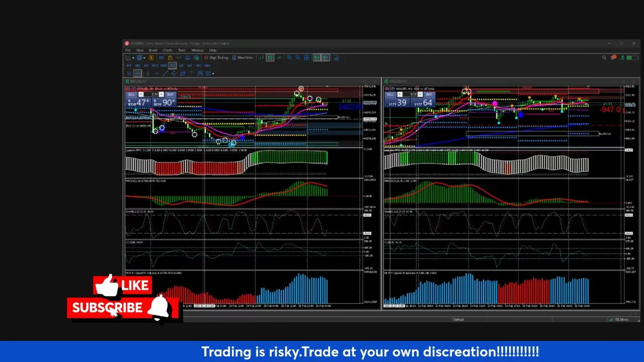Image resolution: width=644 pixels, height=362 pixels.
Task: Expand the New Chart dropdown arrow
Action: coord(133,58)
